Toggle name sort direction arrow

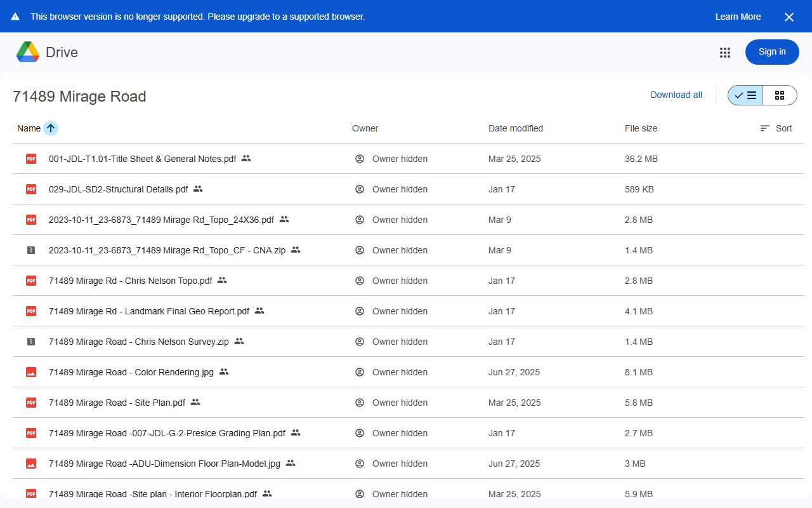click(x=51, y=128)
